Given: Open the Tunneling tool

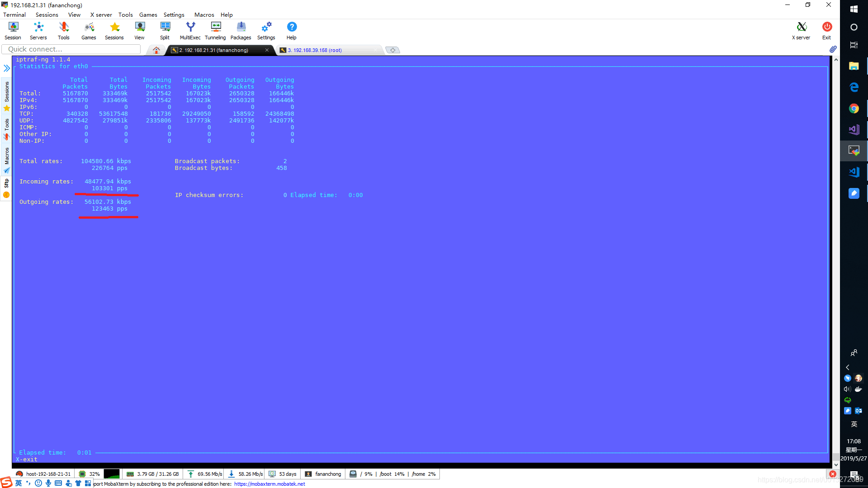Looking at the screenshot, I should (x=216, y=31).
